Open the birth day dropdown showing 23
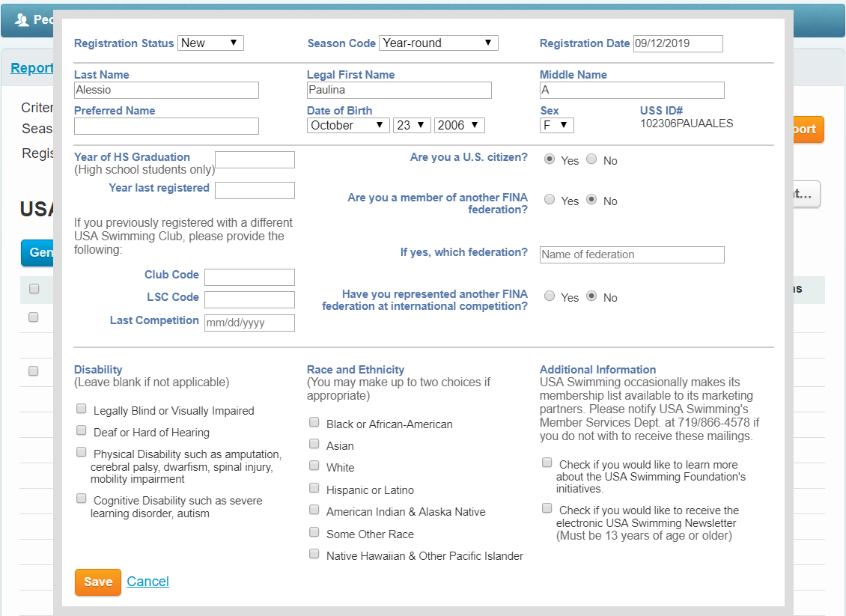Image resolution: width=846 pixels, height=616 pixels. (411, 125)
